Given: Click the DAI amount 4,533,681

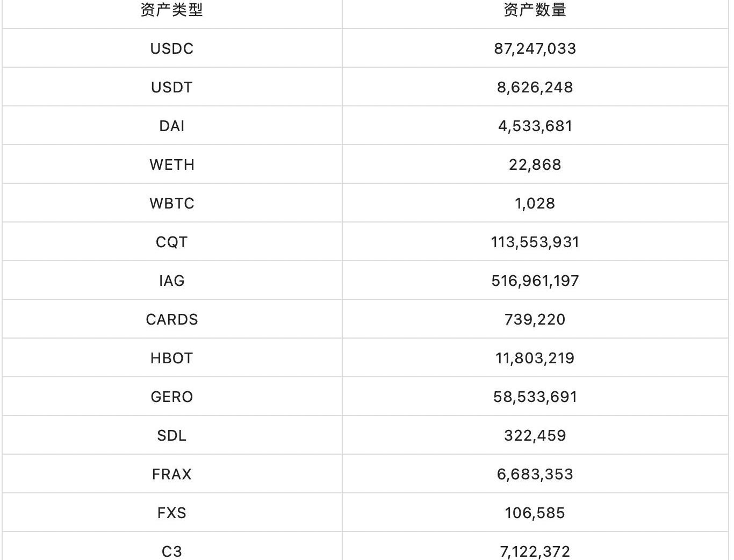Looking at the screenshot, I should tap(535, 126).
